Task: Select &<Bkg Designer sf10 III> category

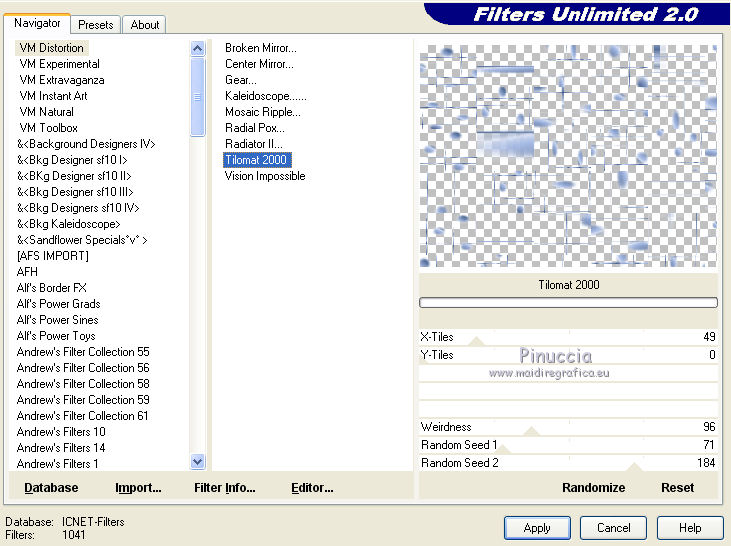Action: click(x=75, y=192)
